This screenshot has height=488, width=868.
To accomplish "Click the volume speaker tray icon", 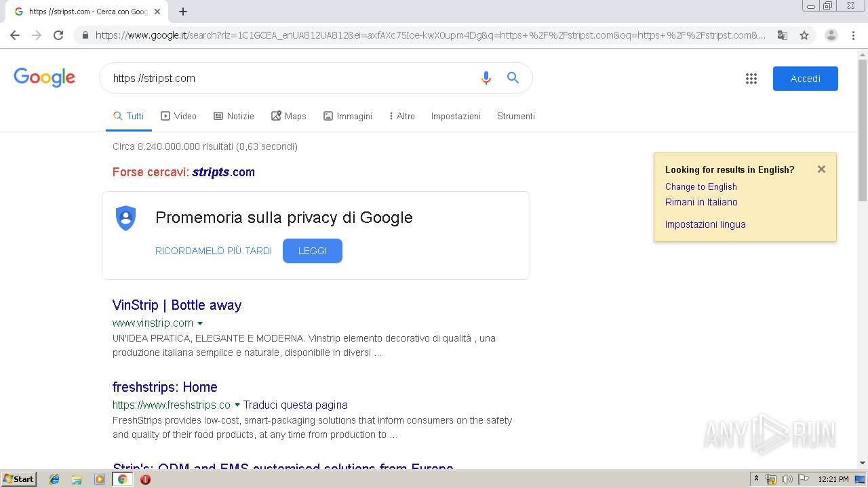I will tap(787, 479).
